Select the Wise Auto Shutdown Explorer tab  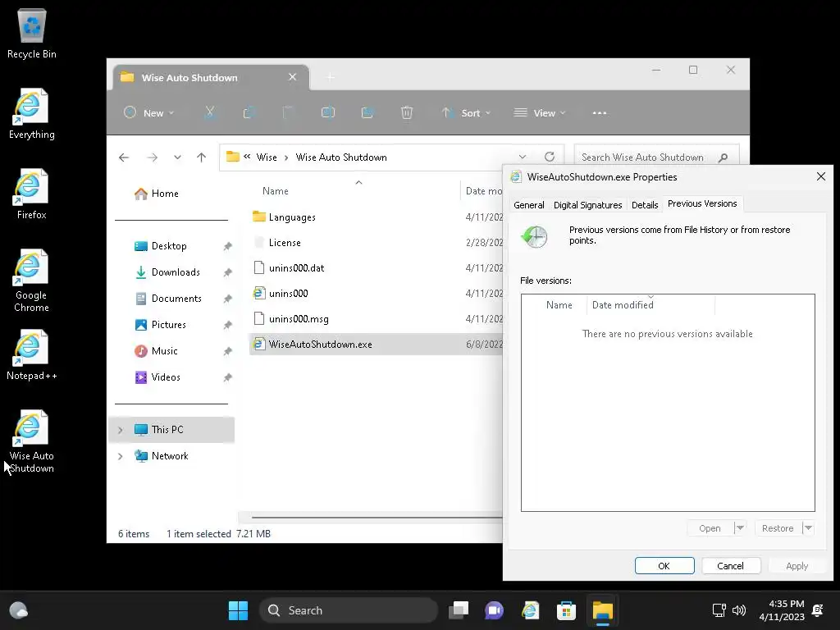tap(210, 78)
